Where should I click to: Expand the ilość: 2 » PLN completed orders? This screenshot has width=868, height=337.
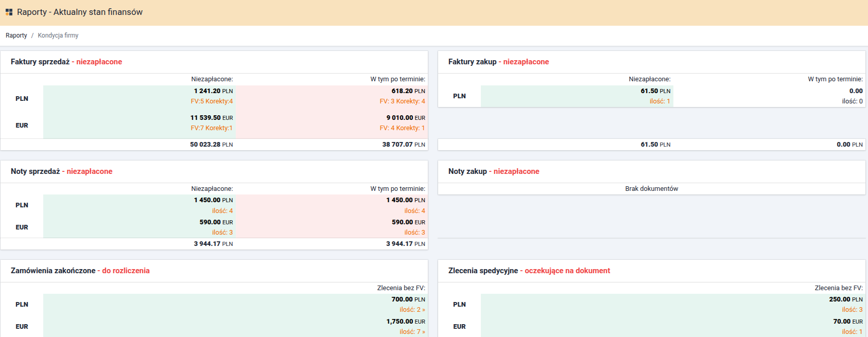click(412, 310)
